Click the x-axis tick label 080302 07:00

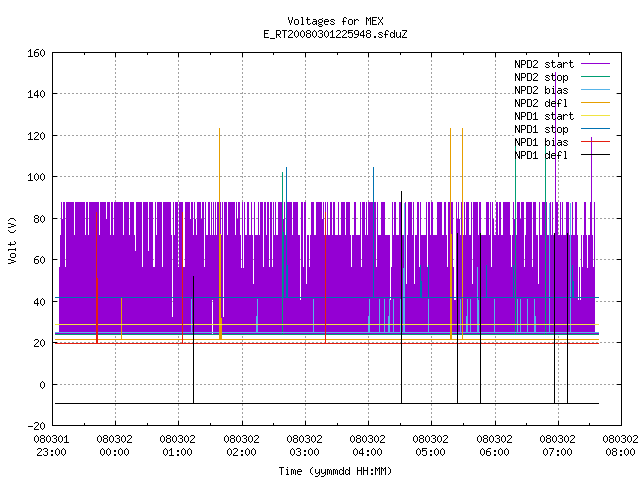click(x=557, y=446)
